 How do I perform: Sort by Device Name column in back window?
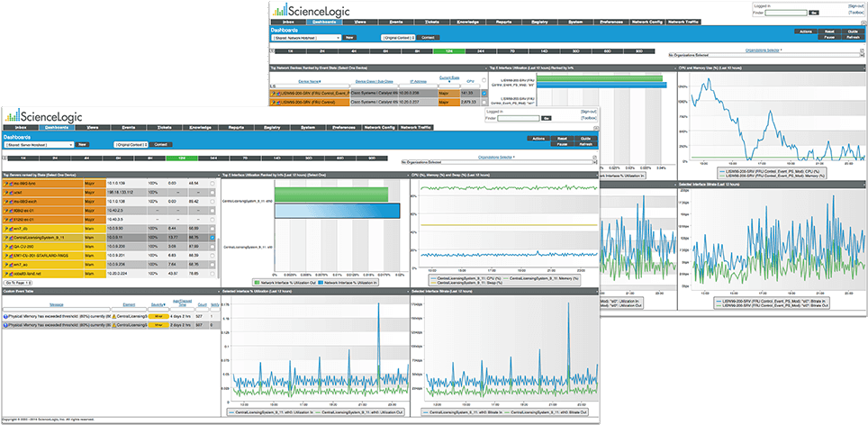[310, 81]
